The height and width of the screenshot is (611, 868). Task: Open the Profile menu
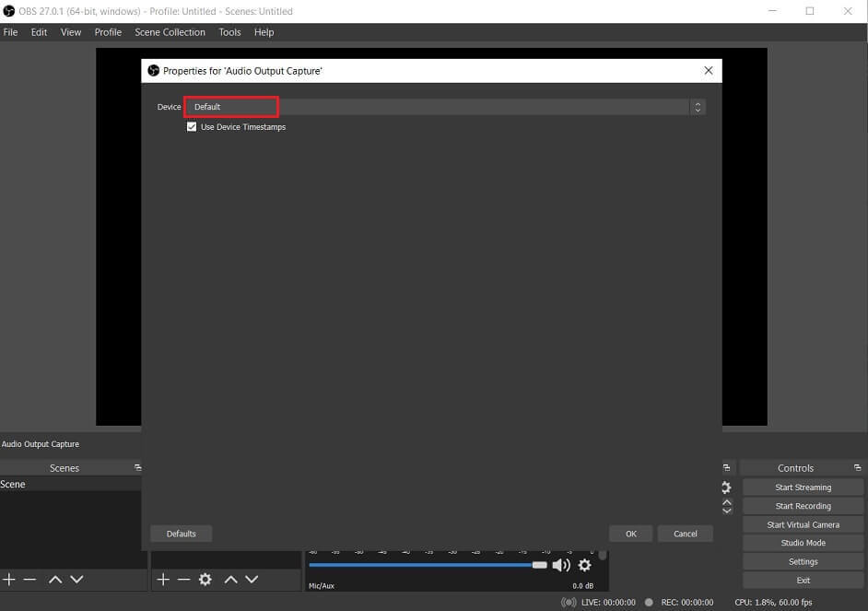pos(108,32)
